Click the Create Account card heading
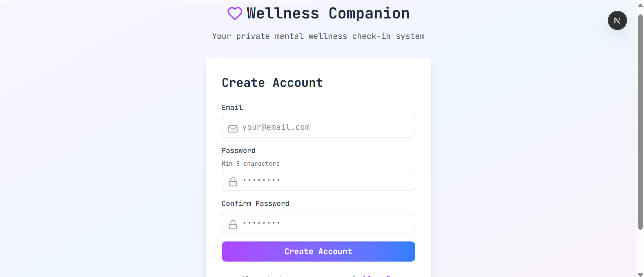The image size is (644, 277). click(x=272, y=83)
